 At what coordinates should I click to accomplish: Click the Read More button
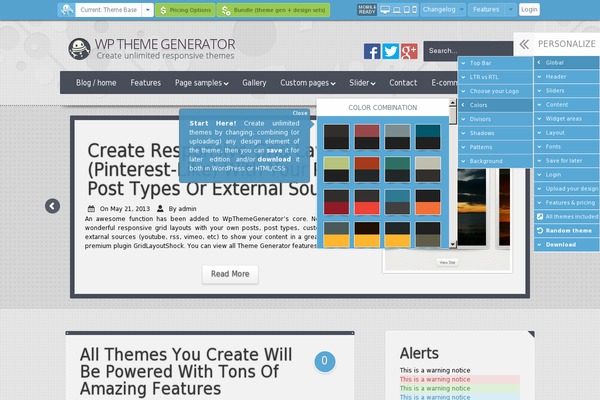[230, 274]
